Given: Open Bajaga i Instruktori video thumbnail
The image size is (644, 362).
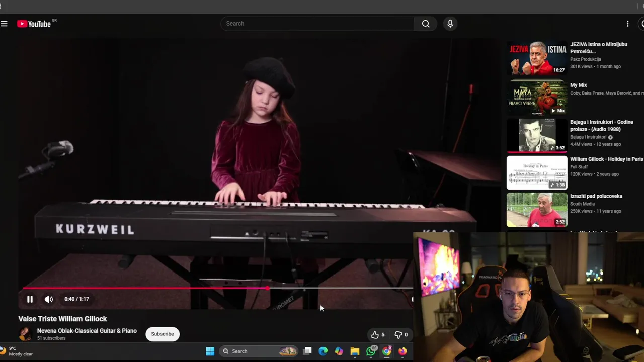Looking at the screenshot, I should (537, 135).
